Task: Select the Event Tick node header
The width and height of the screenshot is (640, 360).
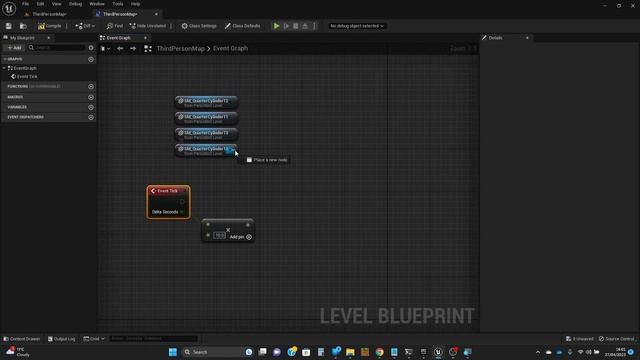Action: click(168, 191)
